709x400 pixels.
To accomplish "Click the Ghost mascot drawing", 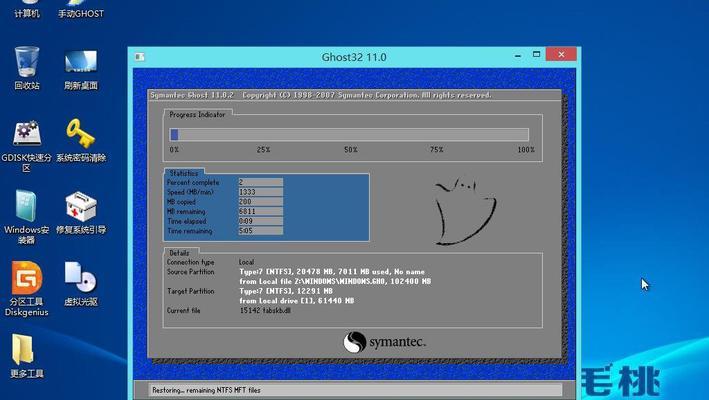I will (x=464, y=211).
